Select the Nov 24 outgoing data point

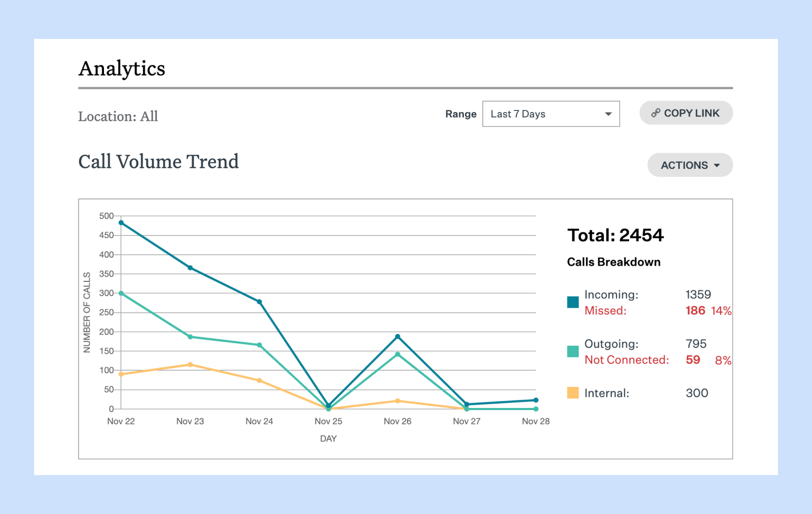pos(259,344)
